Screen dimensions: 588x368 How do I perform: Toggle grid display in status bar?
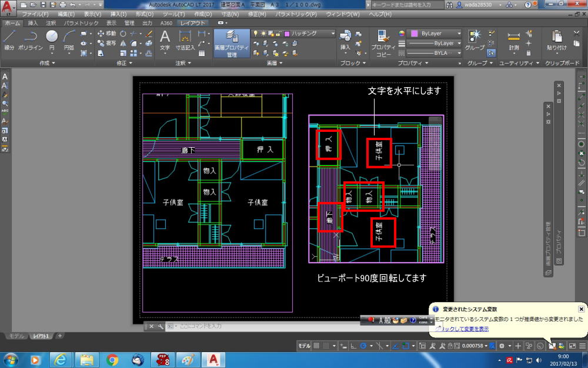316,346
